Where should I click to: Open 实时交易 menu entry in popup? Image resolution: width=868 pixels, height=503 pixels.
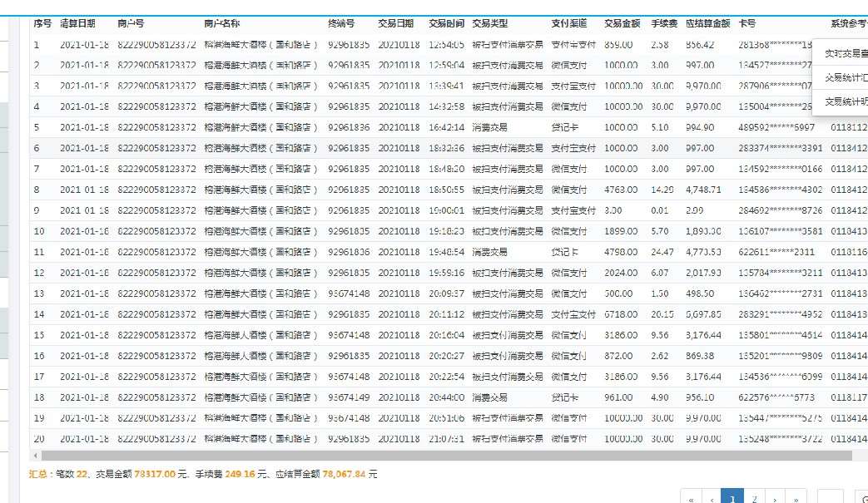844,53
